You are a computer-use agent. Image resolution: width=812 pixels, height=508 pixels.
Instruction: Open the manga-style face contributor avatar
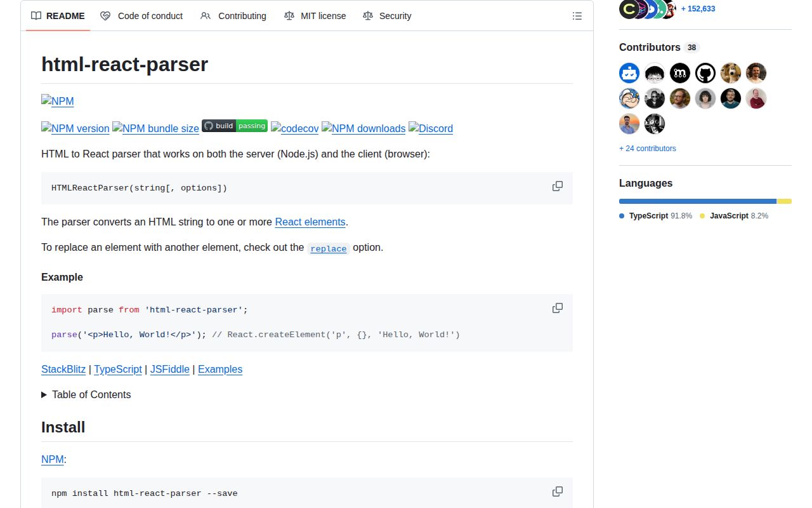pos(655,73)
